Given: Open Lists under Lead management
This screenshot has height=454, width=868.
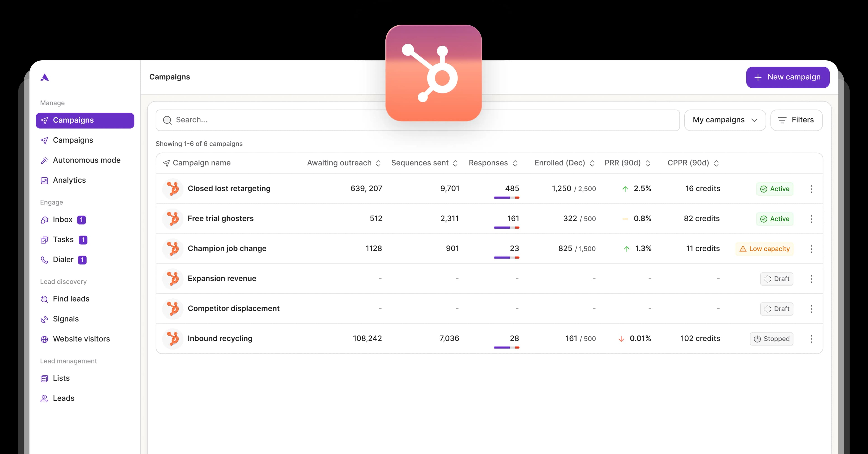Looking at the screenshot, I should pos(61,378).
